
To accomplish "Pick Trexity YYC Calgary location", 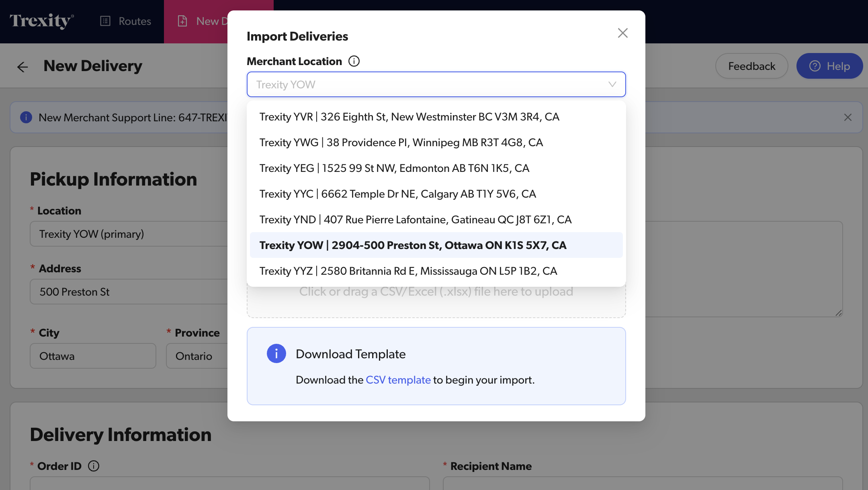I will [x=436, y=194].
